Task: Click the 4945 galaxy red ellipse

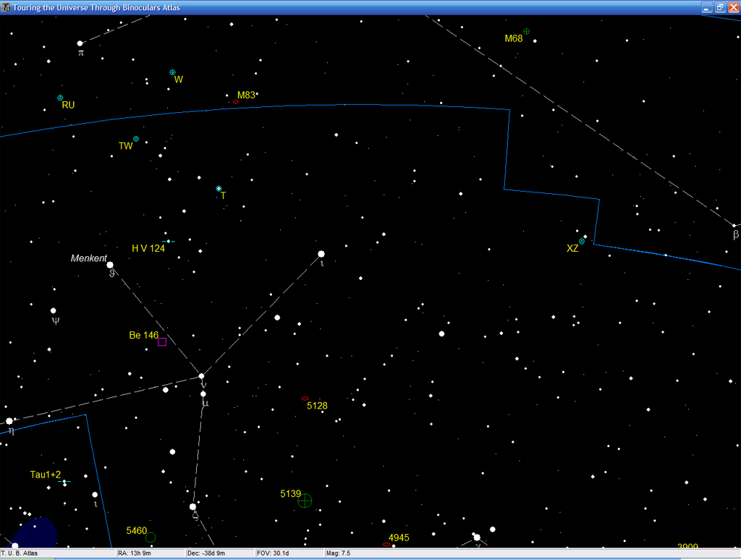Action: coord(386,544)
